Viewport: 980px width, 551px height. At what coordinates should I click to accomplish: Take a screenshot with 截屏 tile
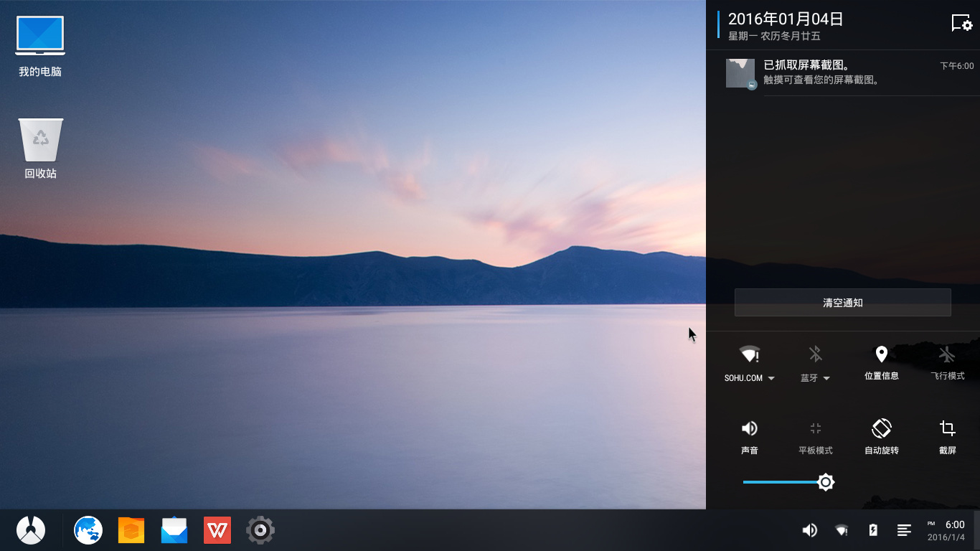click(947, 437)
